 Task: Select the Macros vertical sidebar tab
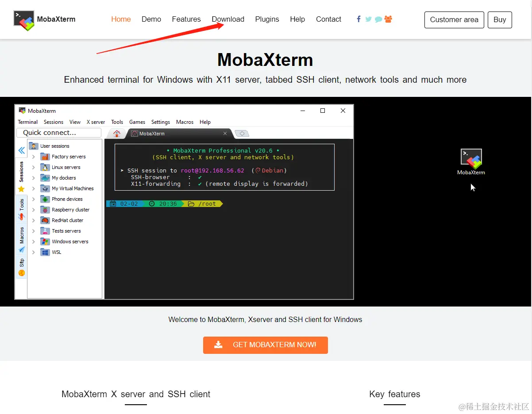(x=21, y=240)
